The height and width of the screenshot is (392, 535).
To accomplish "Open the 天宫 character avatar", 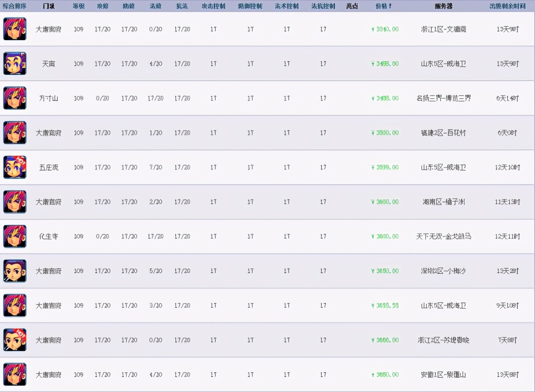I will (x=15, y=63).
